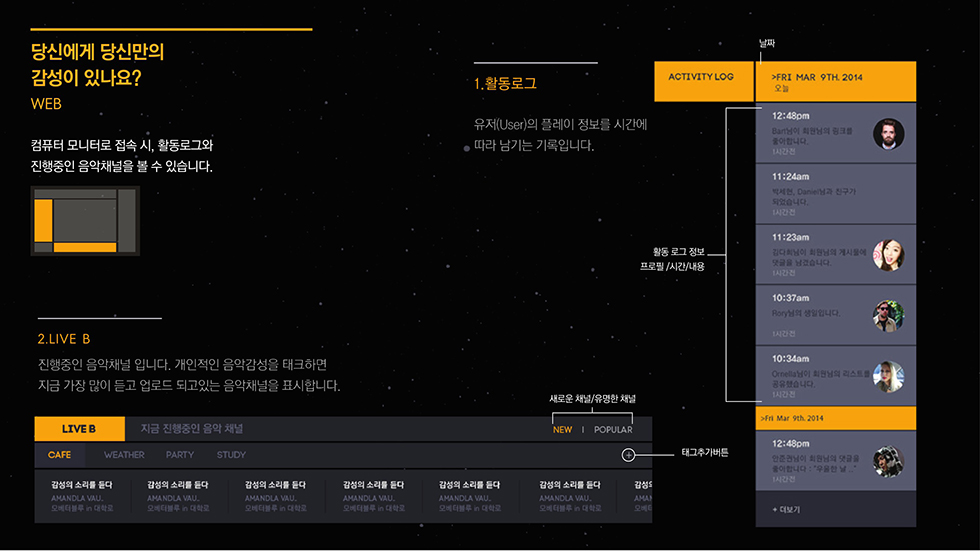Open the bearded man's profile picture at 12:48pm
The width and height of the screenshot is (980, 551).
point(888,134)
